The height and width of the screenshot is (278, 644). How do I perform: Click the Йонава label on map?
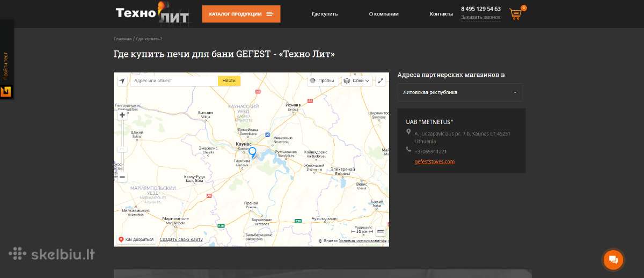point(293,105)
